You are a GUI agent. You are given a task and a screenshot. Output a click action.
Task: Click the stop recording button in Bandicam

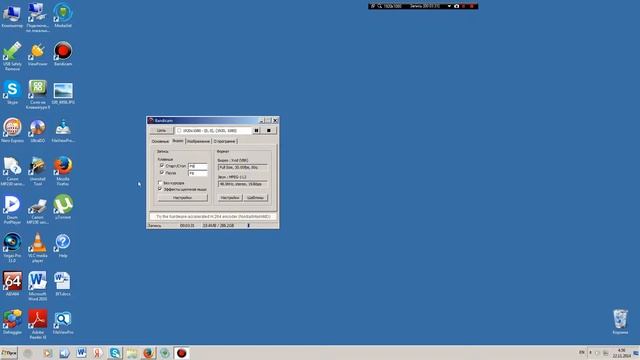(x=269, y=131)
